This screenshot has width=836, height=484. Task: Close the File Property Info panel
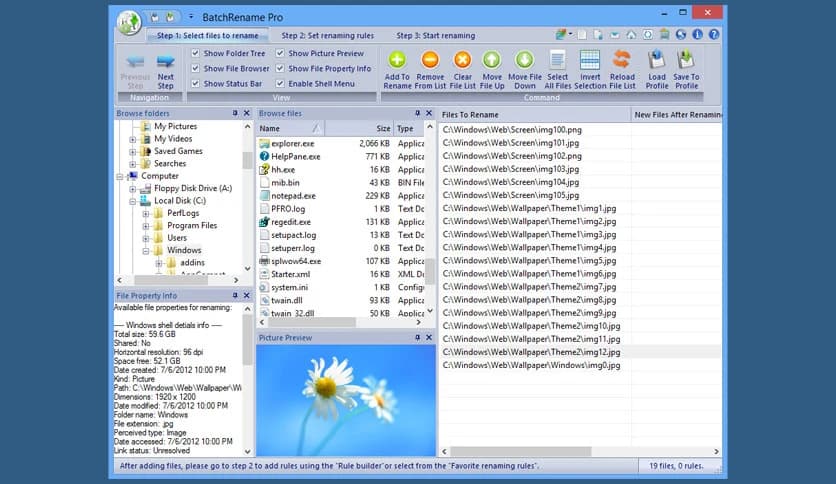tap(247, 295)
